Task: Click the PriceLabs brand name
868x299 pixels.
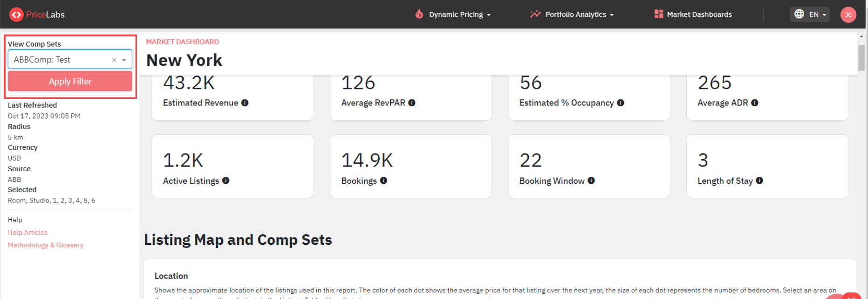Action: [x=45, y=14]
